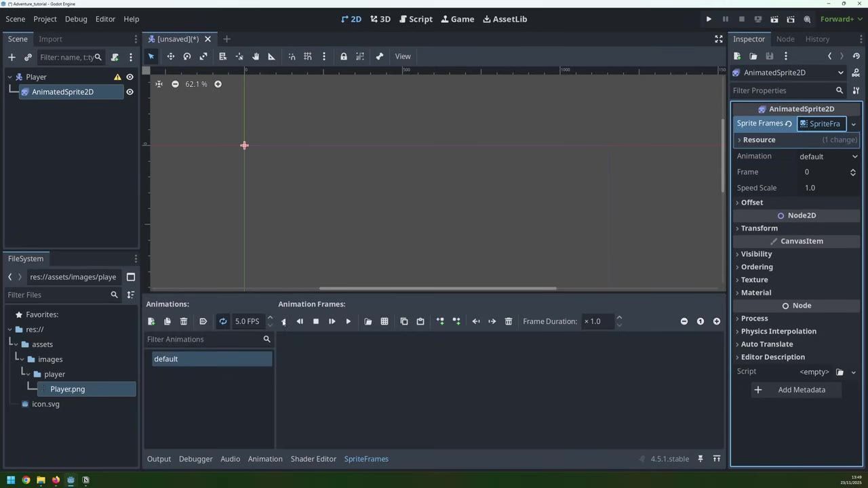This screenshot has height=488, width=868.
Task: Toggle visibility of AnimatedSprite2D node
Action: 130,92
